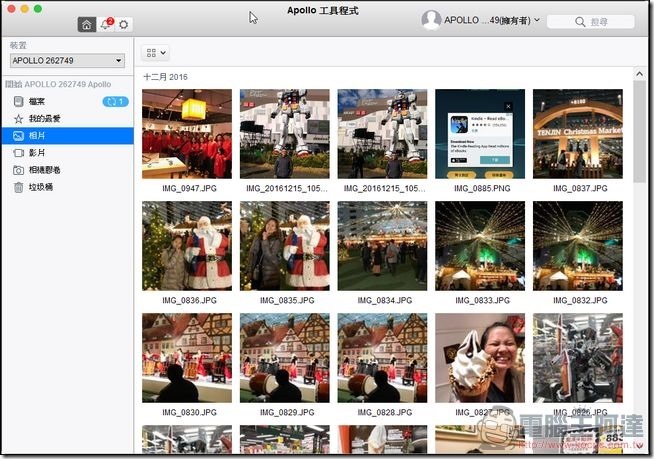
Task: Select the IMG_0947.JPG thumbnail
Action: (187, 134)
